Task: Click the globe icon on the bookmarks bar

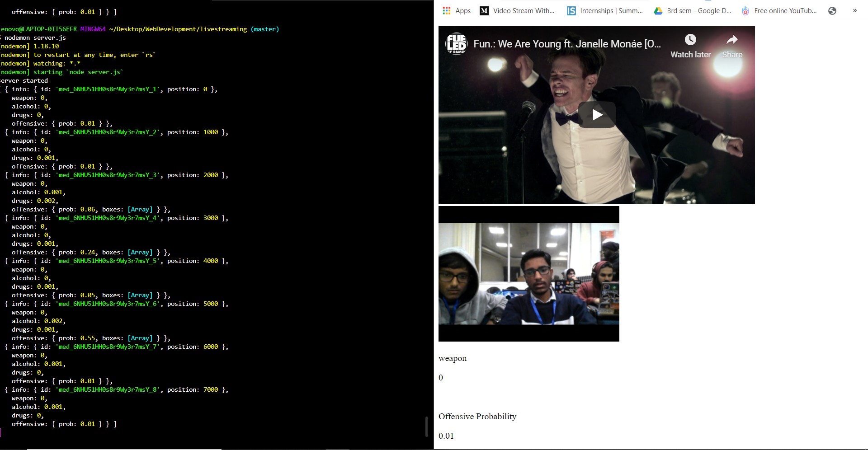Action: click(x=832, y=10)
